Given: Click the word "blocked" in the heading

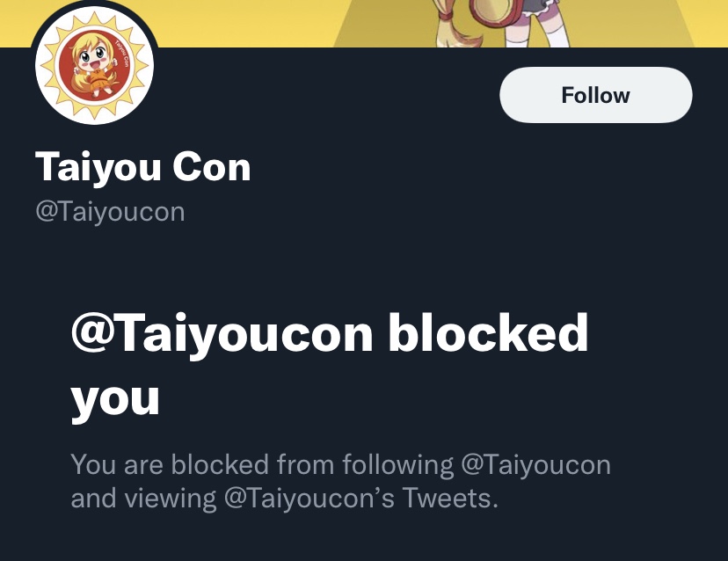Looking at the screenshot, I should pyautogui.click(x=488, y=332).
